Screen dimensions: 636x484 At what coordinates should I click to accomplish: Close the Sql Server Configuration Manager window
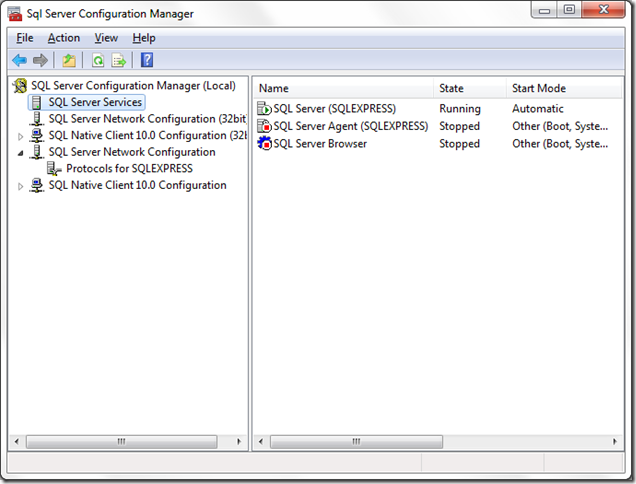604,10
